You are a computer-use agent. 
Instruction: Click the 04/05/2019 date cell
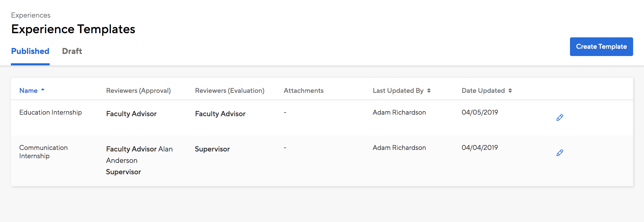coord(480,112)
